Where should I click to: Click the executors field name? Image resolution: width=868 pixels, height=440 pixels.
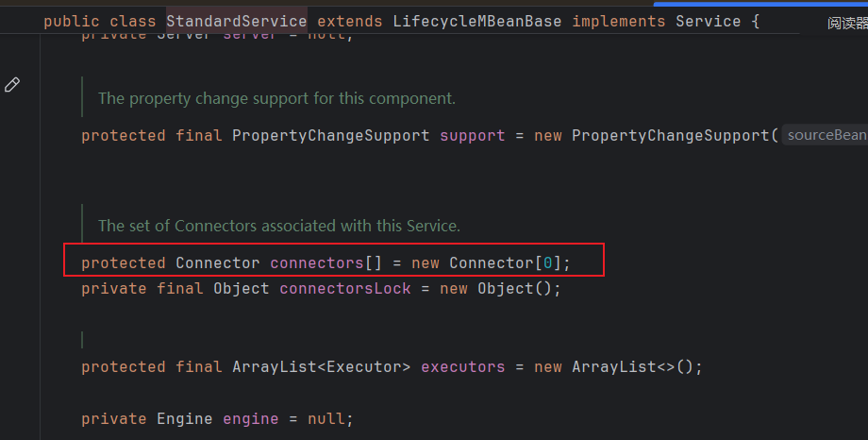[462, 366]
